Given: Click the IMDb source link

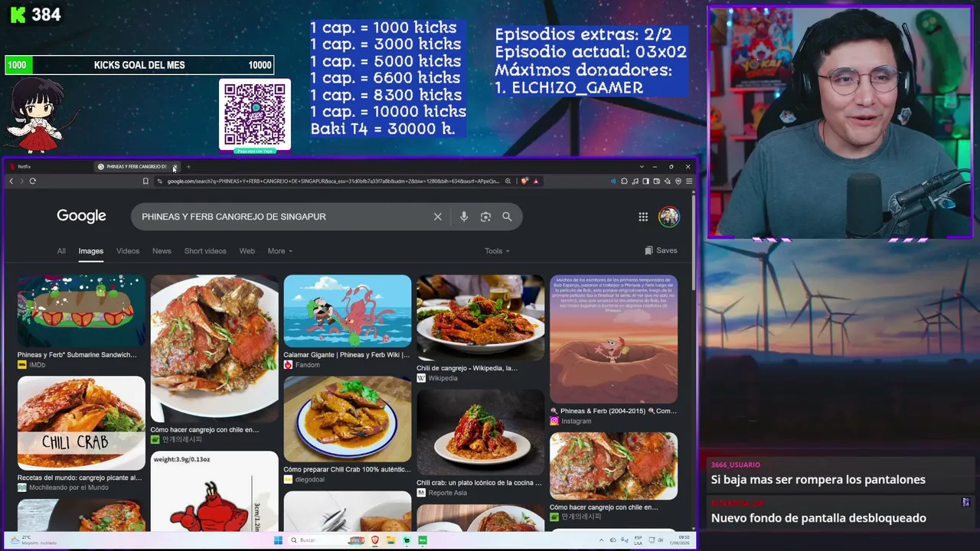Looking at the screenshot, I should tap(31, 365).
